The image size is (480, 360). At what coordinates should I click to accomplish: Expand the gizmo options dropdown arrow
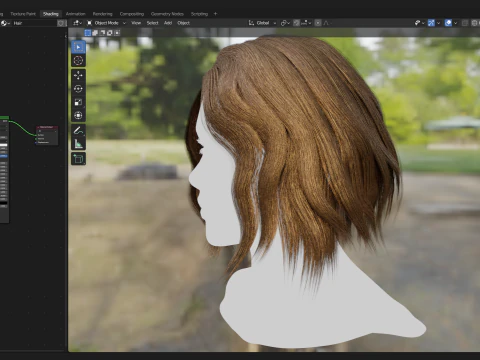(x=438, y=23)
